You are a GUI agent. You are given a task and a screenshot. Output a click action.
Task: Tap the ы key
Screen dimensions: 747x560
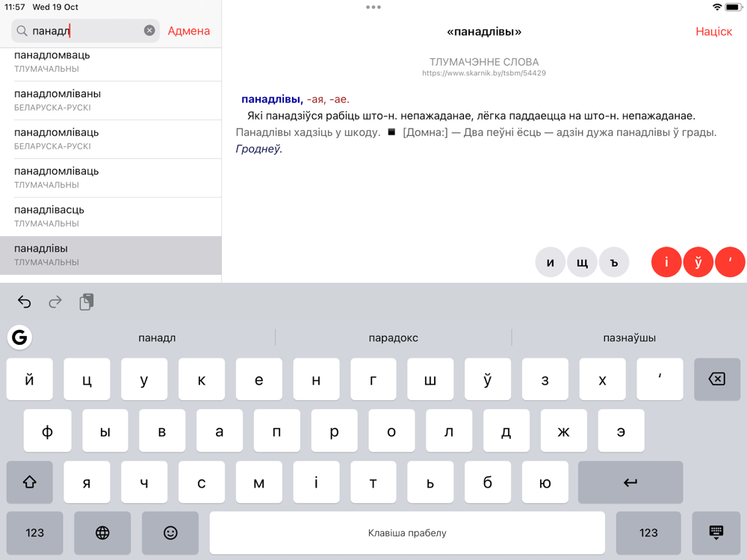pyautogui.click(x=105, y=431)
